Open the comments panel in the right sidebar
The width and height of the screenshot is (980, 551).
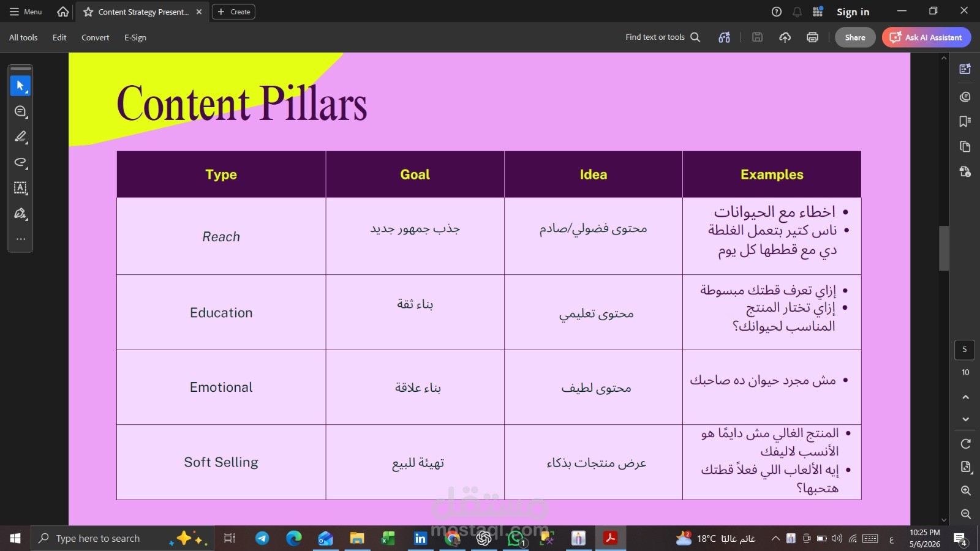tap(965, 97)
